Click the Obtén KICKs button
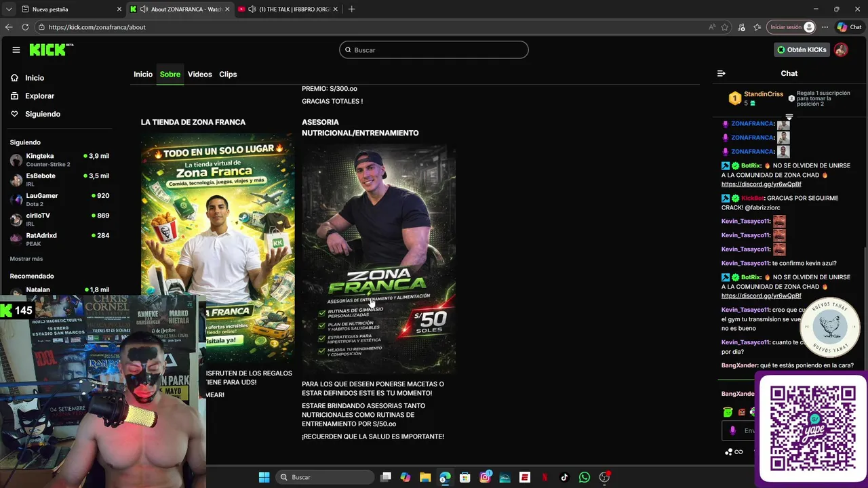The height and width of the screenshot is (488, 868). click(x=802, y=49)
